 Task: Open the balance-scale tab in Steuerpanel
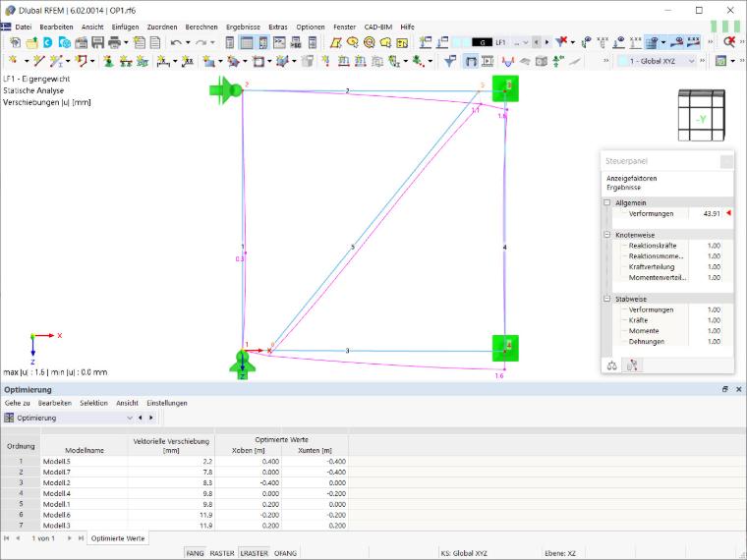pos(612,365)
